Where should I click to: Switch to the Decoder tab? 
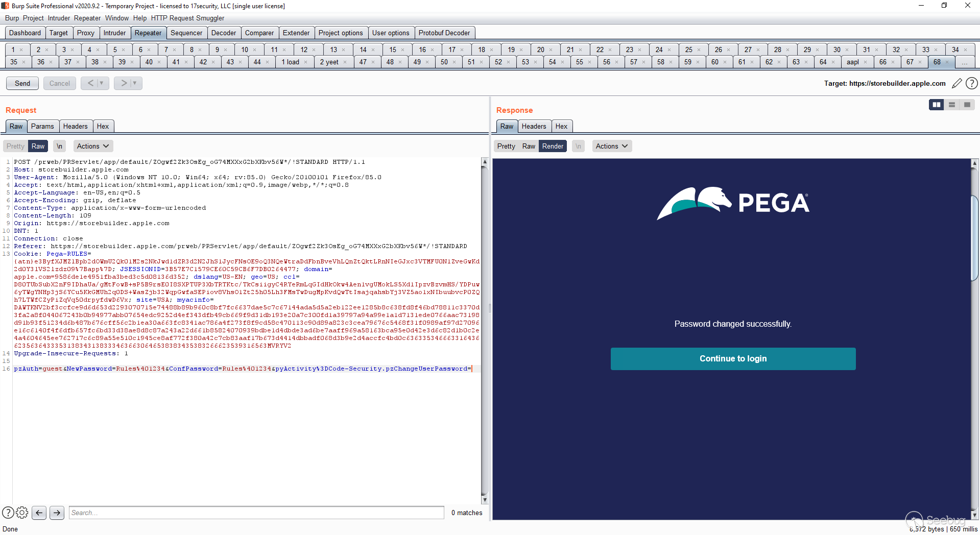[x=224, y=33]
